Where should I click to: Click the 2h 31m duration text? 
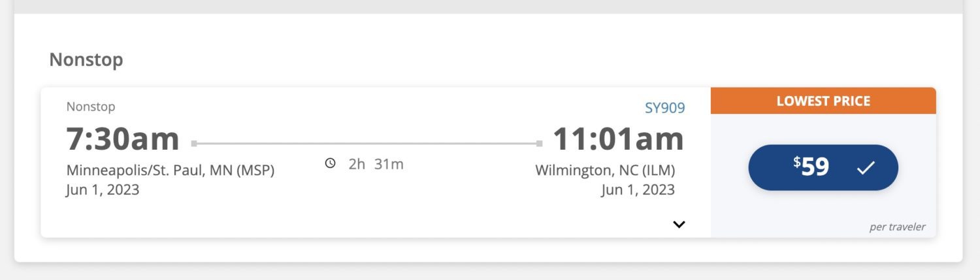click(x=376, y=164)
